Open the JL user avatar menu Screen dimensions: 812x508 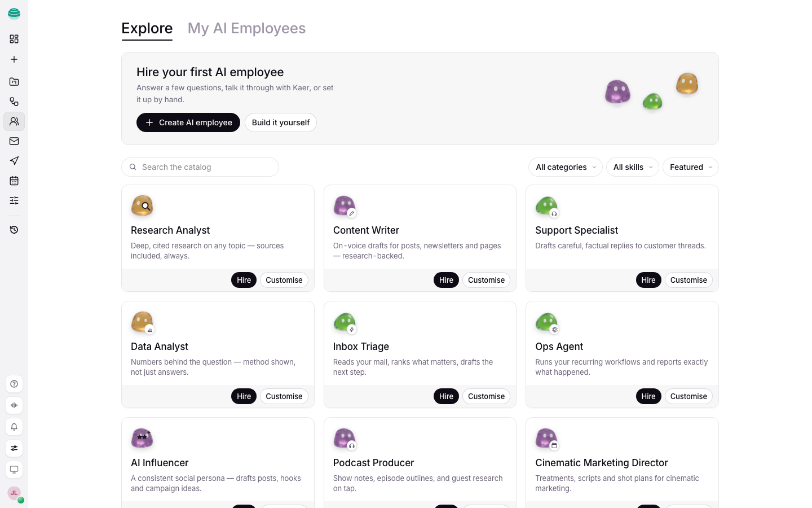click(x=14, y=493)
